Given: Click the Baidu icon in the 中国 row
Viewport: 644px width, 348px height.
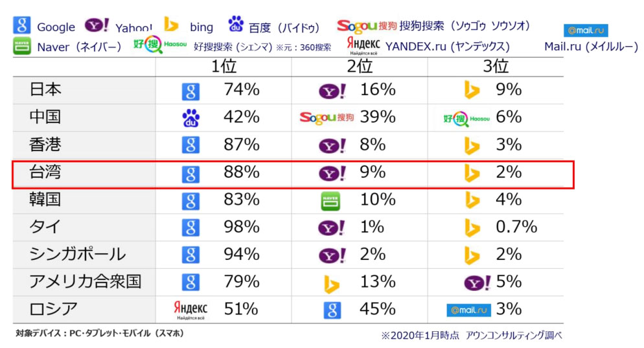Looking at the screenshot, I should click(x=190, y=119).
